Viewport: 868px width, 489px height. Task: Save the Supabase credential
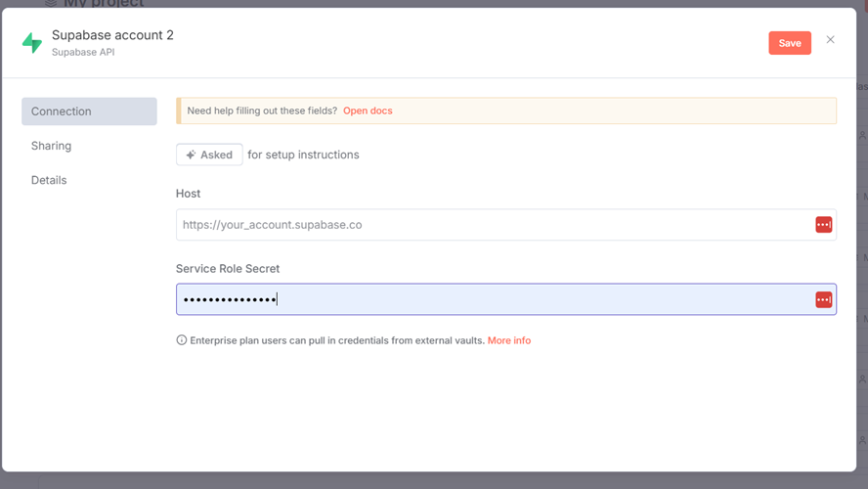(789, 43)
